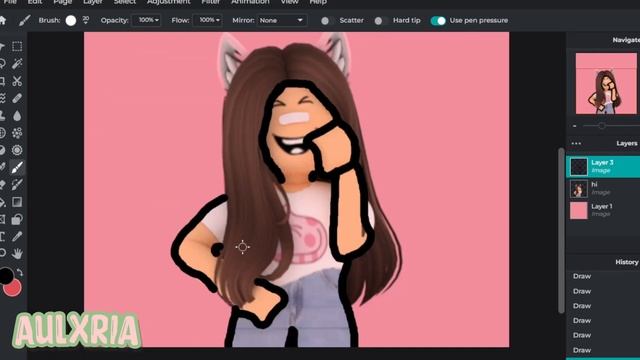Select the Crop tool
Screen dimensions: 640x360
(2, 81)
